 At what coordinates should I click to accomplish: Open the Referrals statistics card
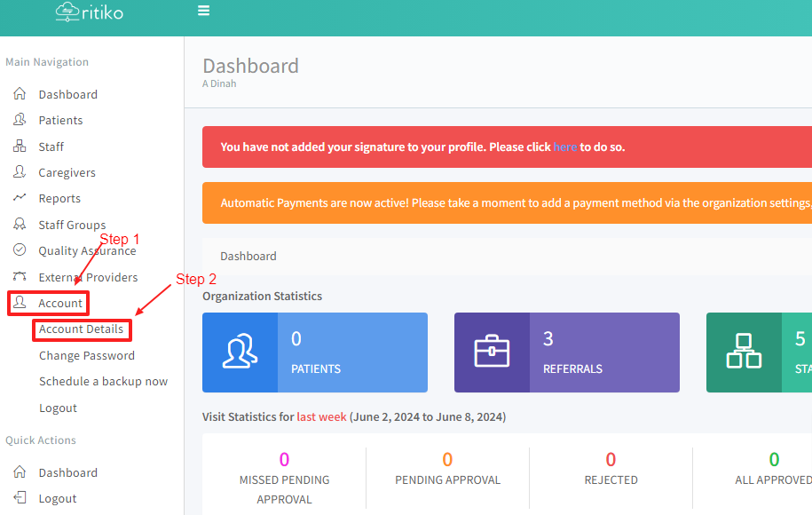[566, 353]
